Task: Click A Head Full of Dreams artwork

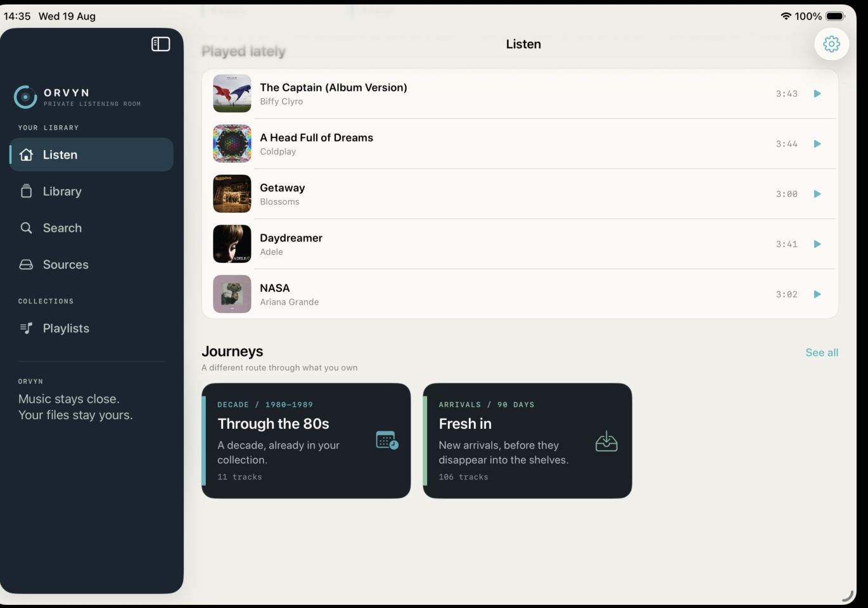Action: click(232, 144)
